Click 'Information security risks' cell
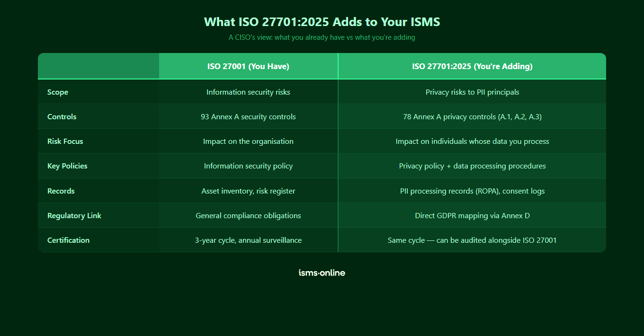The image size is (644, 336). pos(248,92)
